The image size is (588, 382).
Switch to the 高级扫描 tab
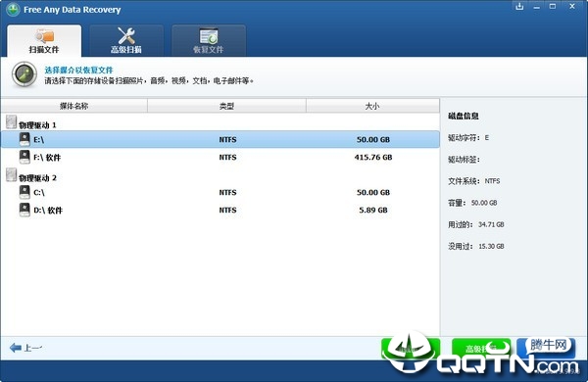coord(126,41)
